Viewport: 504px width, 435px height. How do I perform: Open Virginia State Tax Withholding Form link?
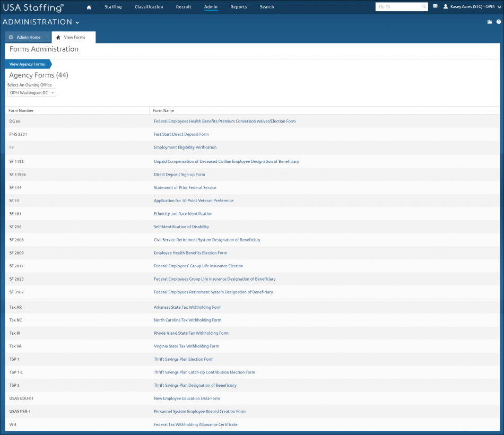(x=186, y=346)
